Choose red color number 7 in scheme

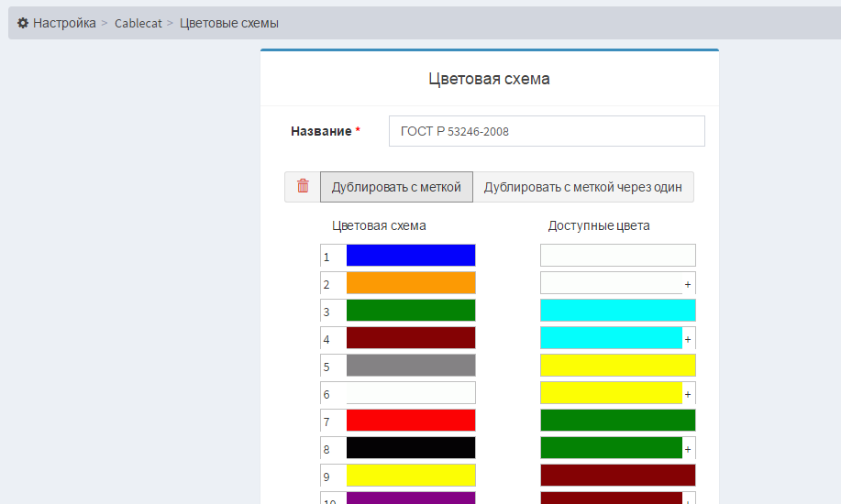[x=410, y=421]
